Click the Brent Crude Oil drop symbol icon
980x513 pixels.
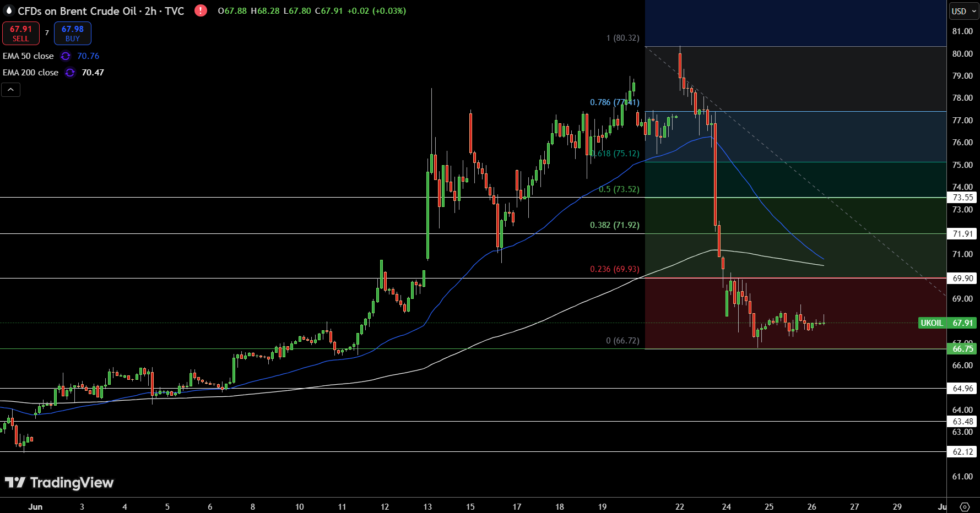(x=8, y=10)
